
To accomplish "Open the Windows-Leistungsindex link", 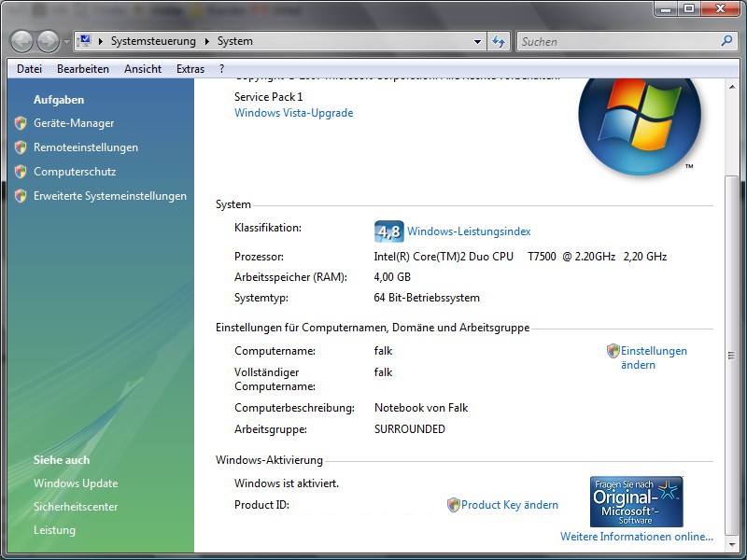I will [x=469, y=231].
